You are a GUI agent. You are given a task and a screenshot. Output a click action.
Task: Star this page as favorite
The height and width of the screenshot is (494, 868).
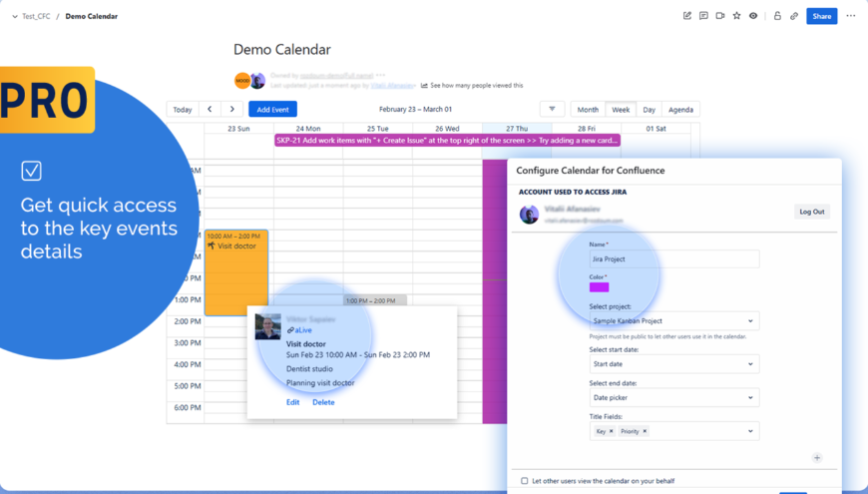coord(737,16)
